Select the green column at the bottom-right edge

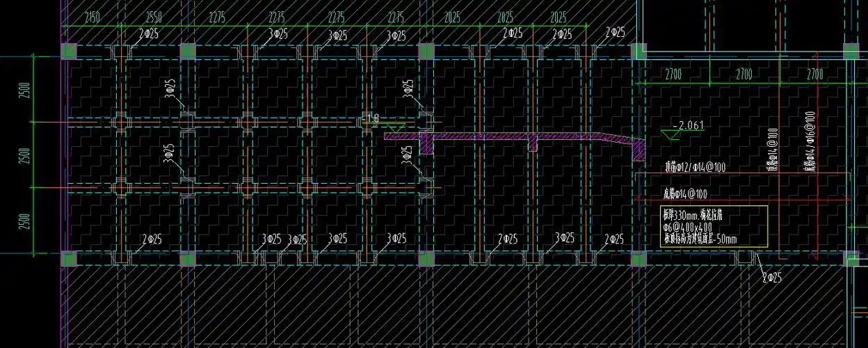coord(851,259)
